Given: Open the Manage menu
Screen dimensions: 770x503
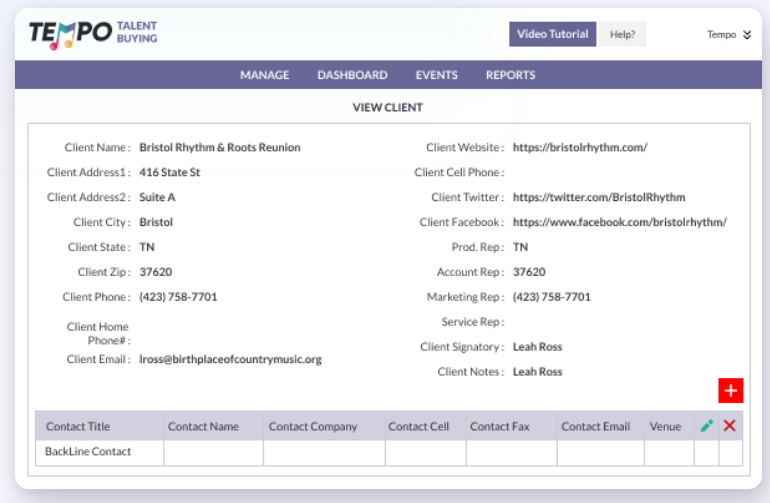Looking at the screenshot, I should coord(265,75).
